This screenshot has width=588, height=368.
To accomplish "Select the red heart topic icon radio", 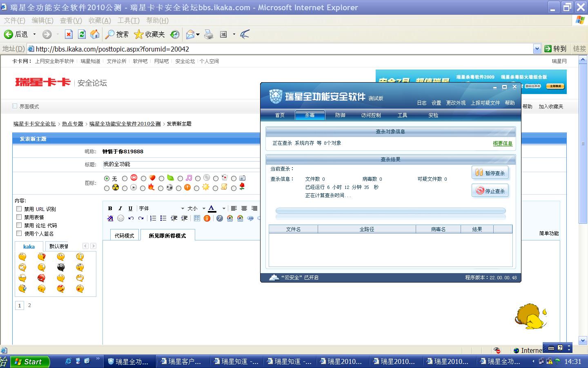I will pos(143,179).
